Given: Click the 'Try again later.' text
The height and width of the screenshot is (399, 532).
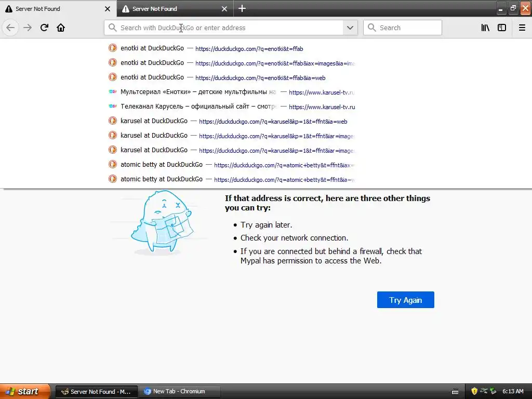Looking at the screenshot, I should tap(267, 225).
